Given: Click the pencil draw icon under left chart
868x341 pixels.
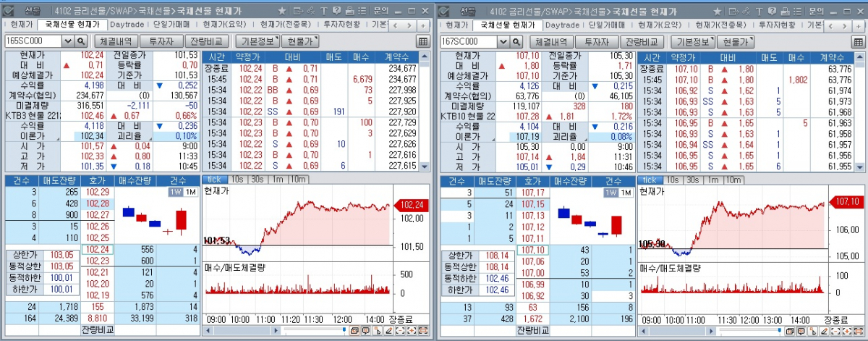Looking at the screenshot, I should click(x=389, y=331).
